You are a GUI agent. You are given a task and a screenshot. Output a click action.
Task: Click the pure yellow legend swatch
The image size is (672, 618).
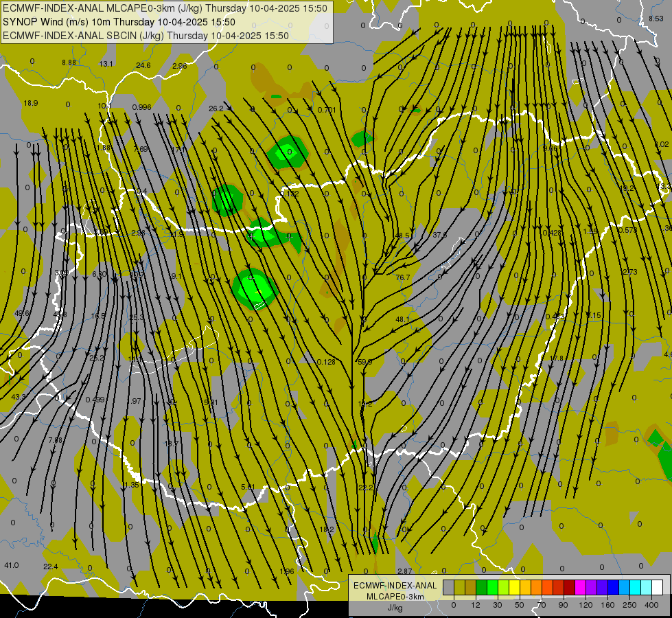pos(514,588)
